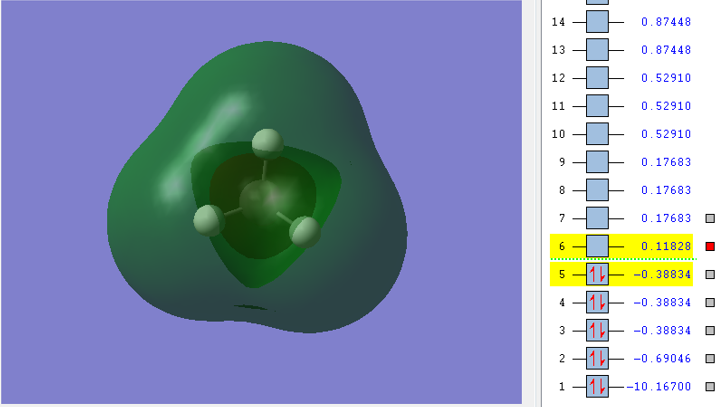Screen dimensions: 722x407
Task: Click the empty LUMO box of orbital 6
Action: click(x=597, y=246)
